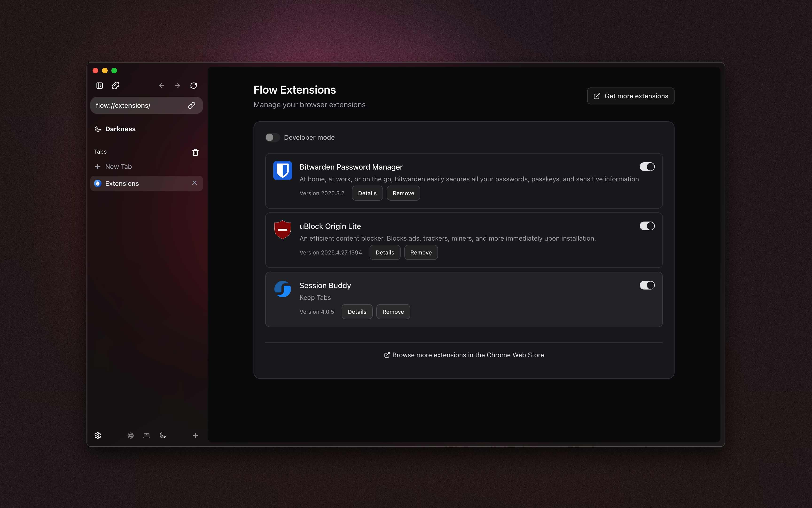Viewport: 812px width, 508px height.
Task: Browse more extensions in Chrome Web Store
Action: [x=464, y=355]
